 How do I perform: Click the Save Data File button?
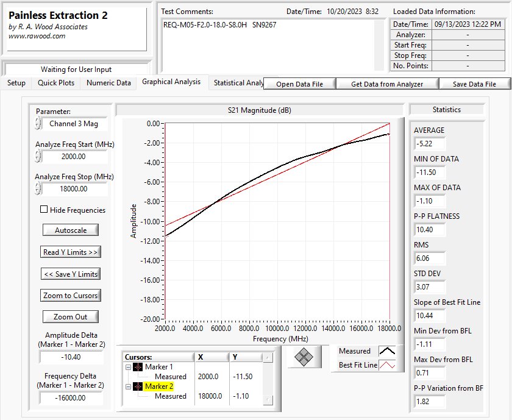tap(474, 84)
